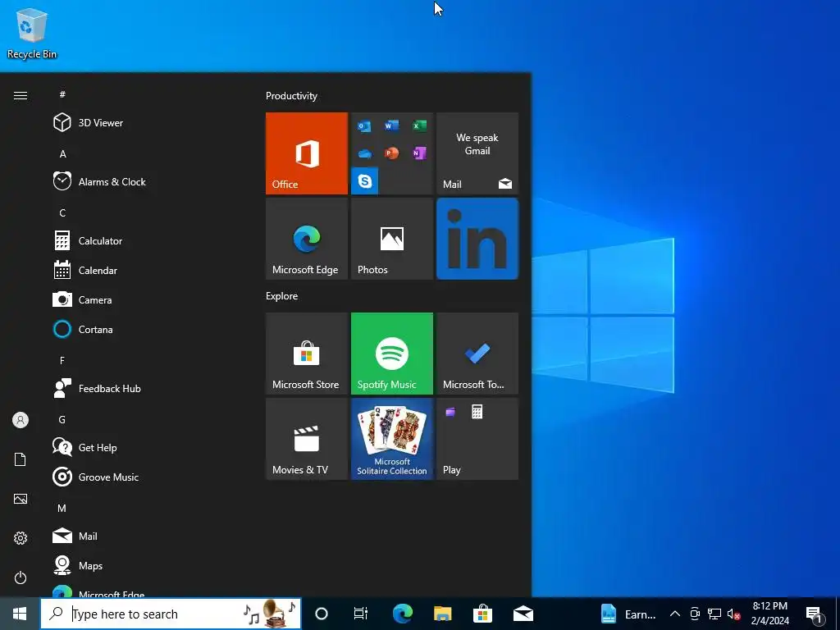Open network status tray icon
The width and height of the screenshot is (840, 630).
714,614
